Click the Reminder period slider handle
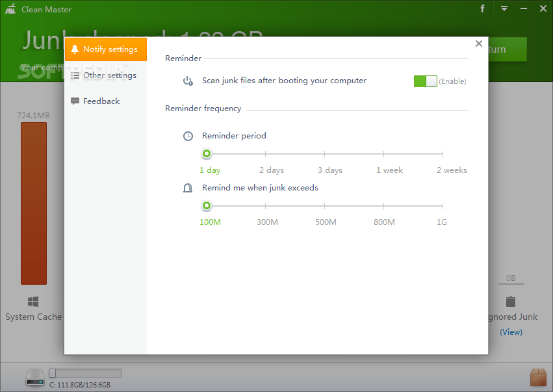553x392 pixels. coord(207,153)
